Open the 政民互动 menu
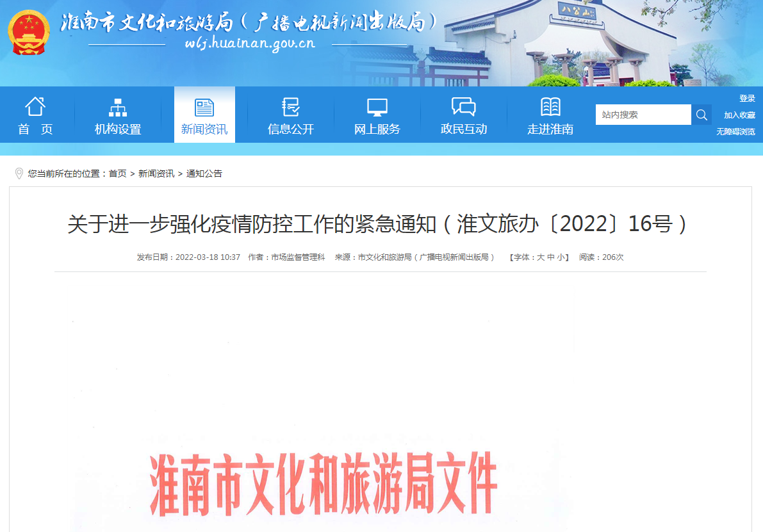763x532 pixels. coord(463,115)
